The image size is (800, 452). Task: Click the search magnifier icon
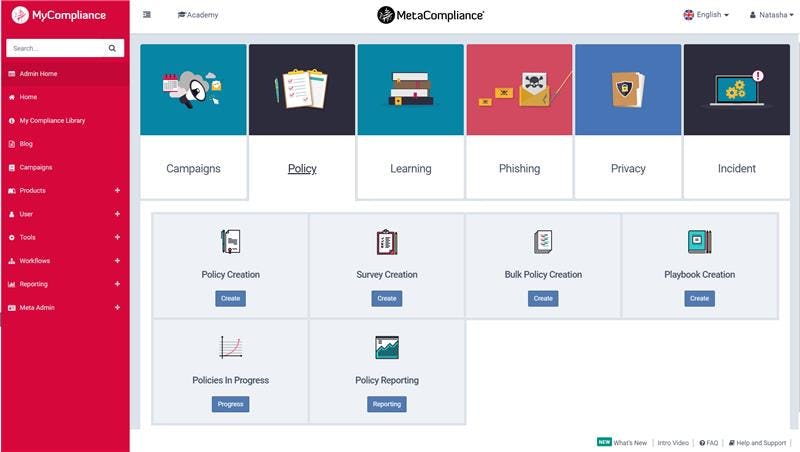(112, 48)
